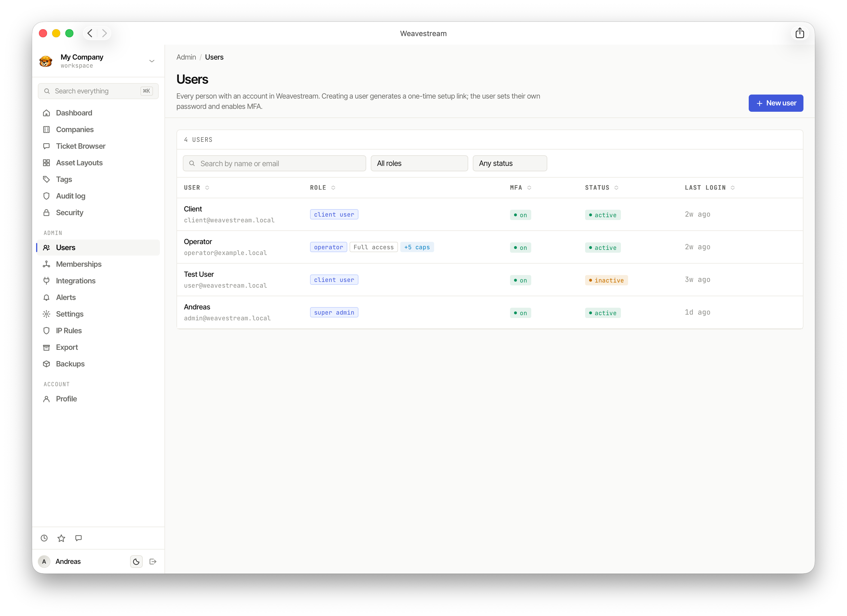
Task: Click the MFA on badge for Client
Action: [x=520, y=215]
